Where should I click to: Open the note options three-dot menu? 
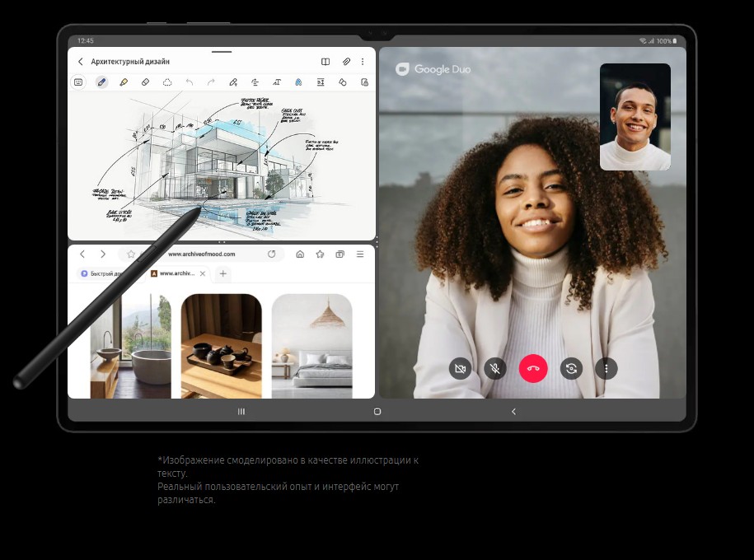point(363,61)
